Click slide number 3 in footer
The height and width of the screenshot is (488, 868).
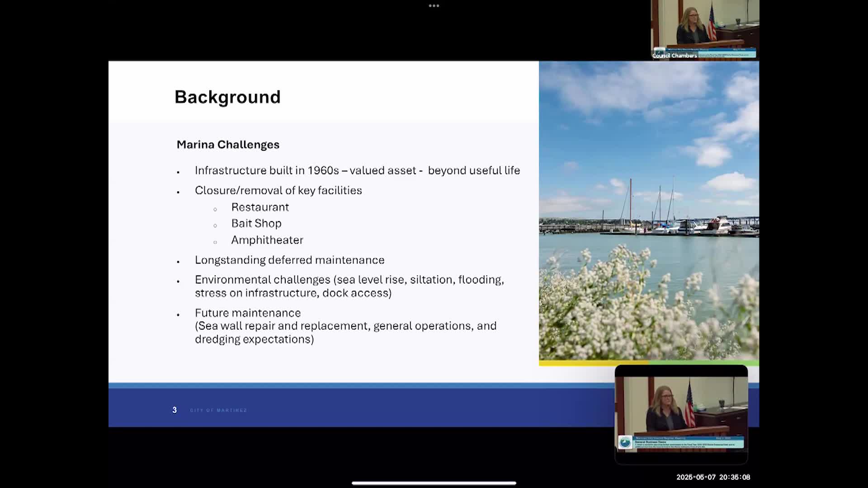coord(175,410)
